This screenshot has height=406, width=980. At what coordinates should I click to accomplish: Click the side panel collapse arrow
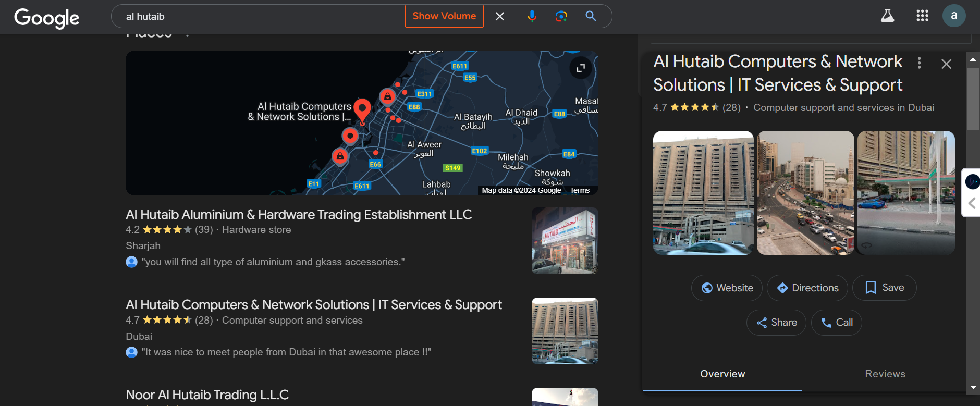point(972,203)
